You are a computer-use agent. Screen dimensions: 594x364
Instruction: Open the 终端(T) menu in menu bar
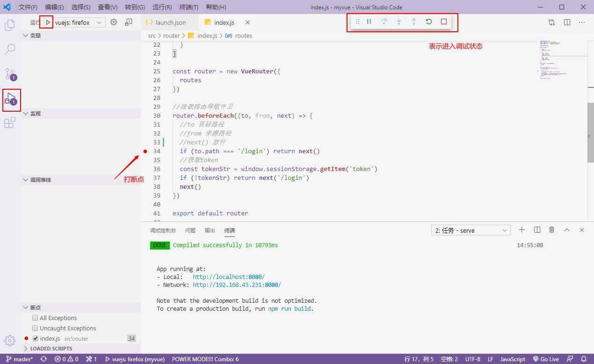[x=189, y=7]
